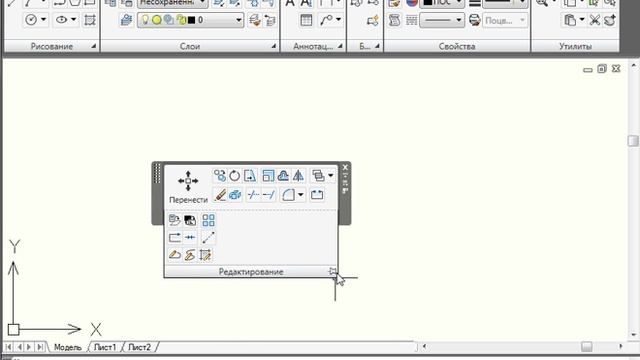The image size is (640, 360).
Task: Select the Fillet tool in the floating panel
Action: (288, 195)
